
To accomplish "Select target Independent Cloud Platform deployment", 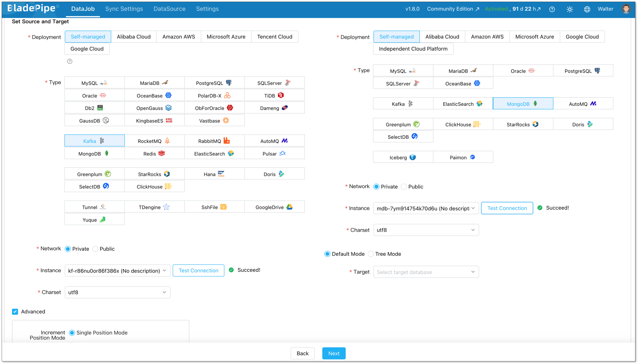I will click(413, 49).
